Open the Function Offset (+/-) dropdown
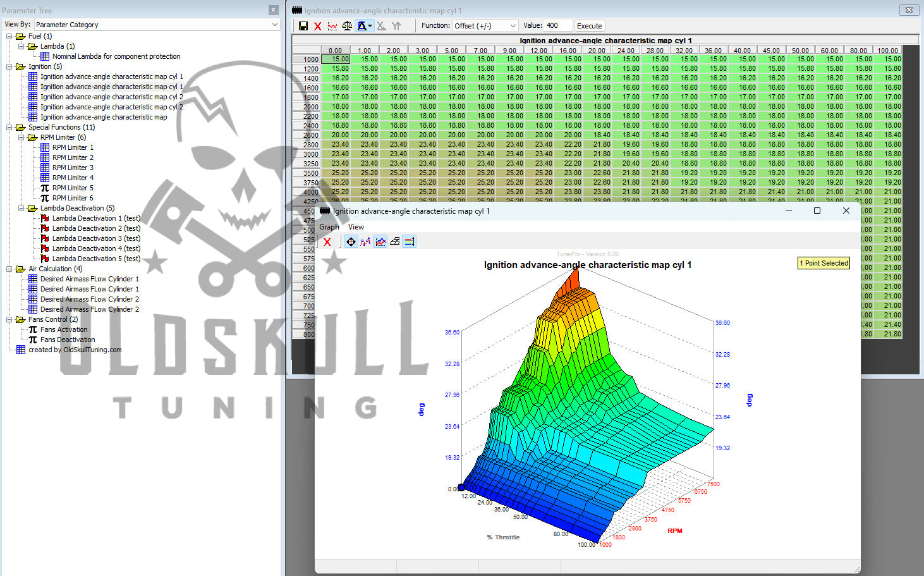924x576 pixels. [x=485, y=26]
